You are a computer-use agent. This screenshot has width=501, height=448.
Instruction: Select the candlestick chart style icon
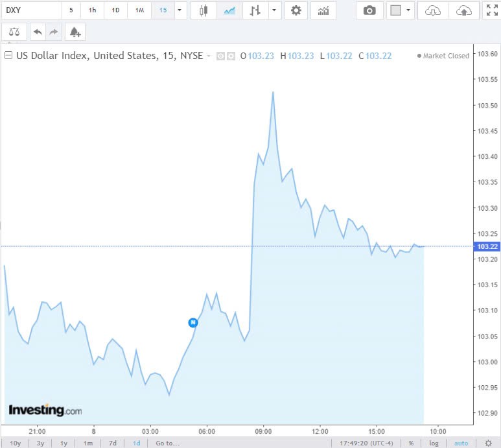click(204, 10)
